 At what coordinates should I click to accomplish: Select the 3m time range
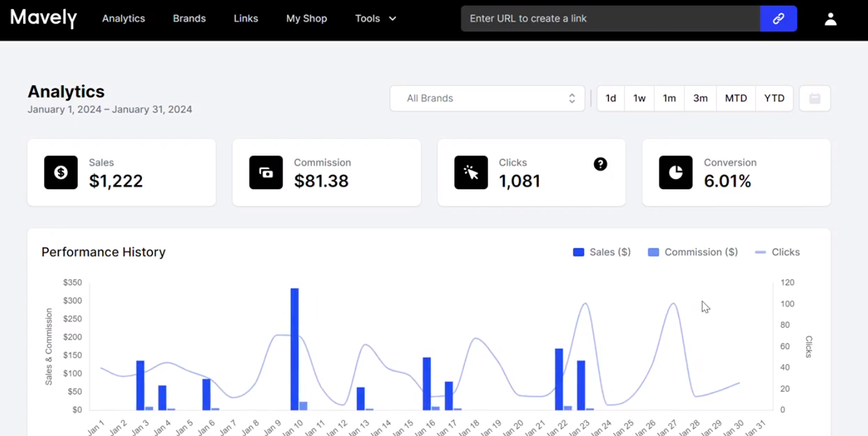coord(700,98)
